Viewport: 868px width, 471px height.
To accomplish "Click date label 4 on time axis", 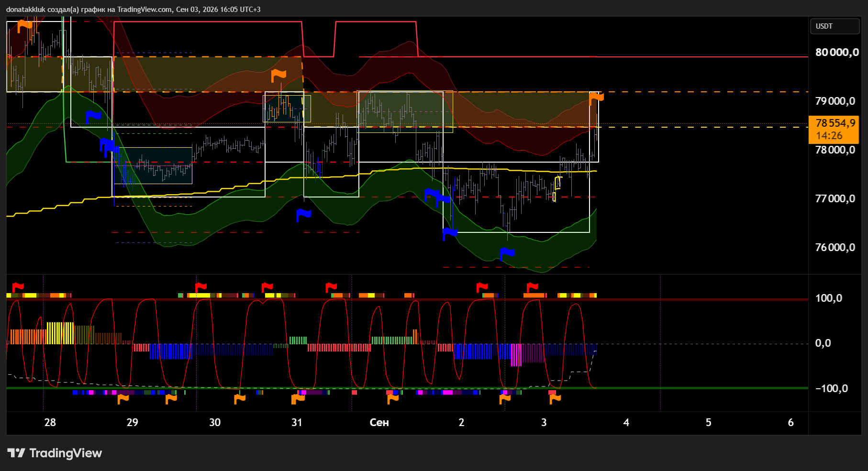I will coord(626,422).
